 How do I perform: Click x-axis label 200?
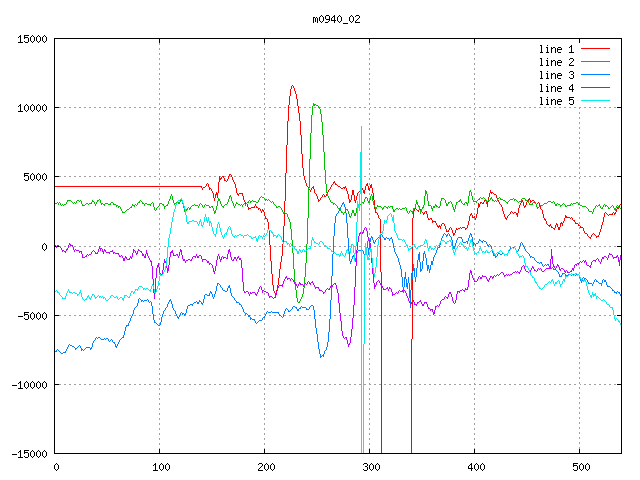tap(266, 467)
